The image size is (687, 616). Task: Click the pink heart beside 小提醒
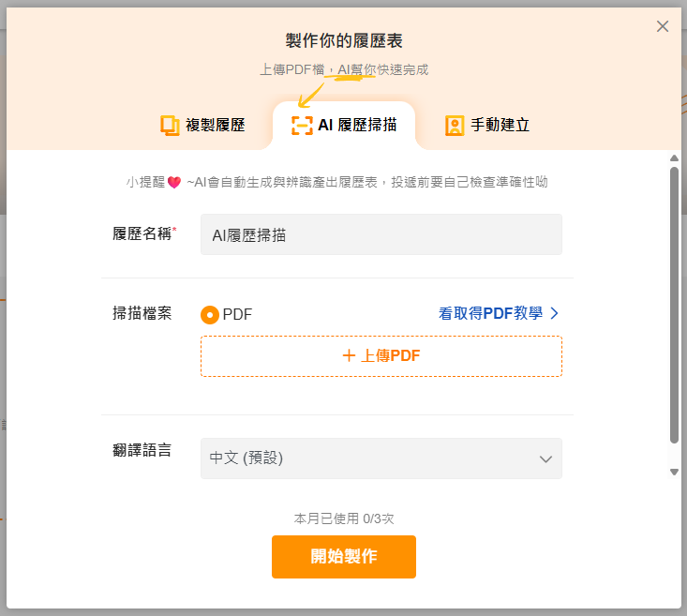coord(172,183)
